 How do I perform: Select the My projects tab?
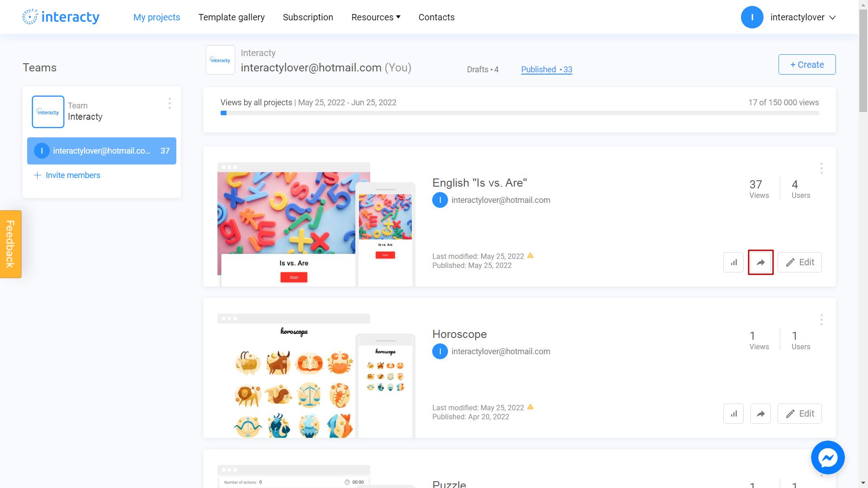pyautogui.click(x=157, y=17)
